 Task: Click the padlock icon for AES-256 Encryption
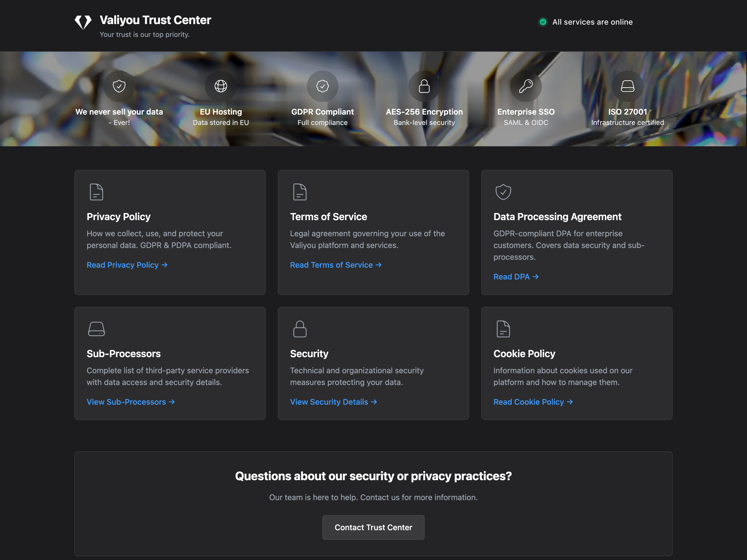(x=424, y=86)
